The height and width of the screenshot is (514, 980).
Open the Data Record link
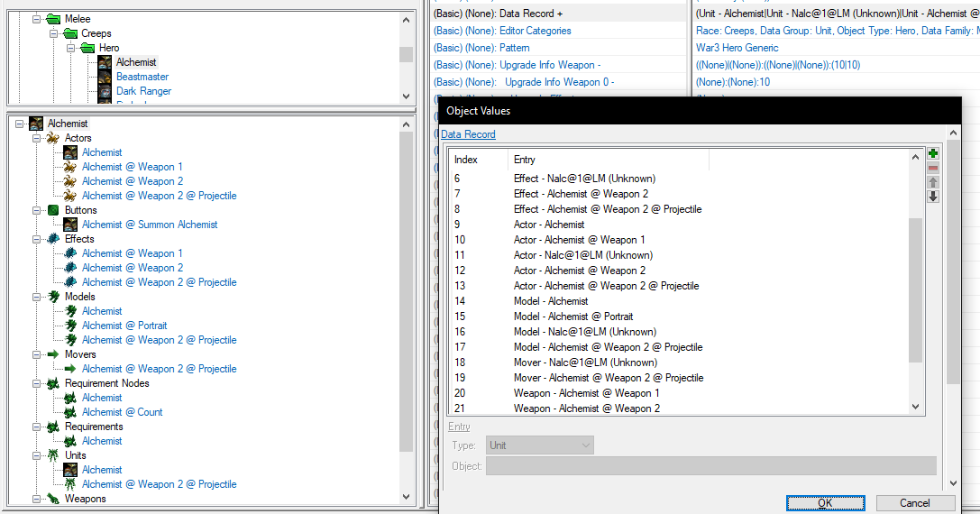click(468, 134)
